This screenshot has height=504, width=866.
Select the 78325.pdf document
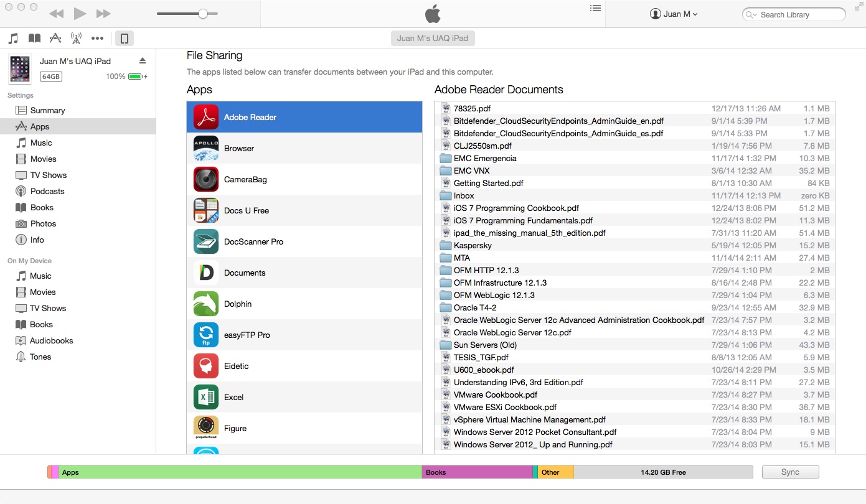[634, 108]
